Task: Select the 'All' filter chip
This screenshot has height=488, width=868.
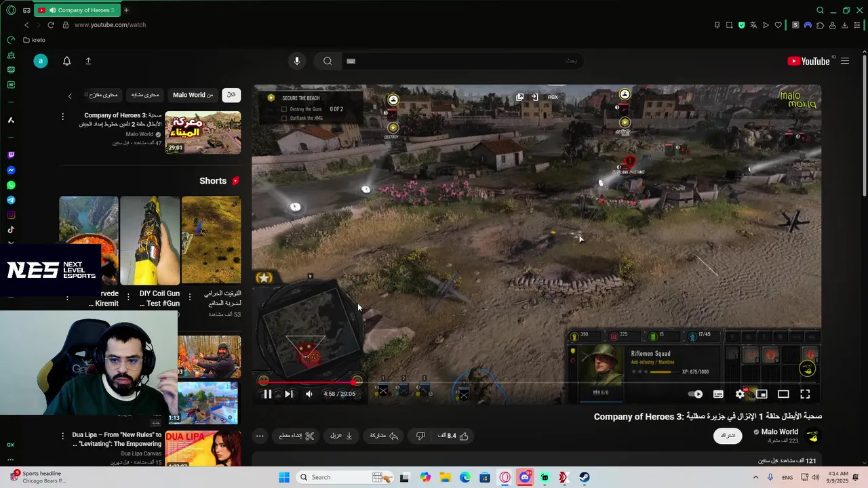Action: pos(231,95)
